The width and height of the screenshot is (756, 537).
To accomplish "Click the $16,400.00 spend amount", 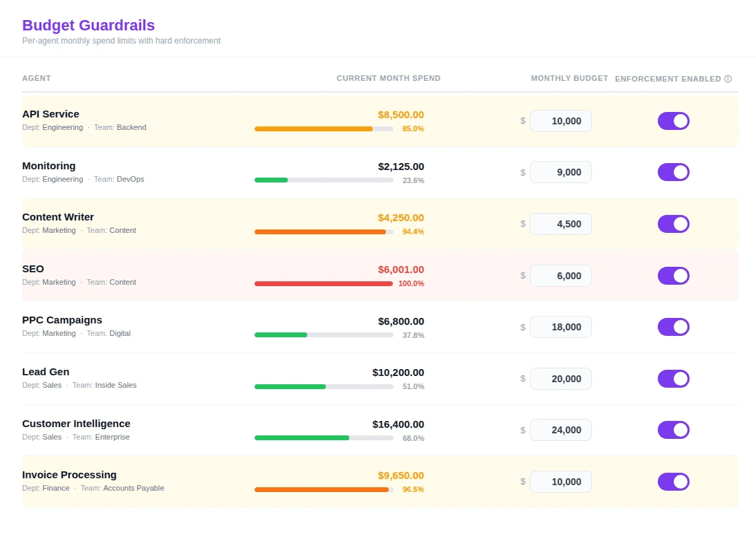I will pos(398,425).
